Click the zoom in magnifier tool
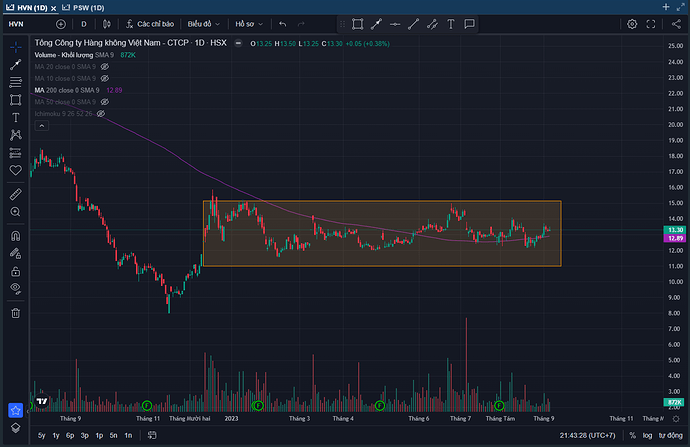Screen dimensions: 690x447 16,212
